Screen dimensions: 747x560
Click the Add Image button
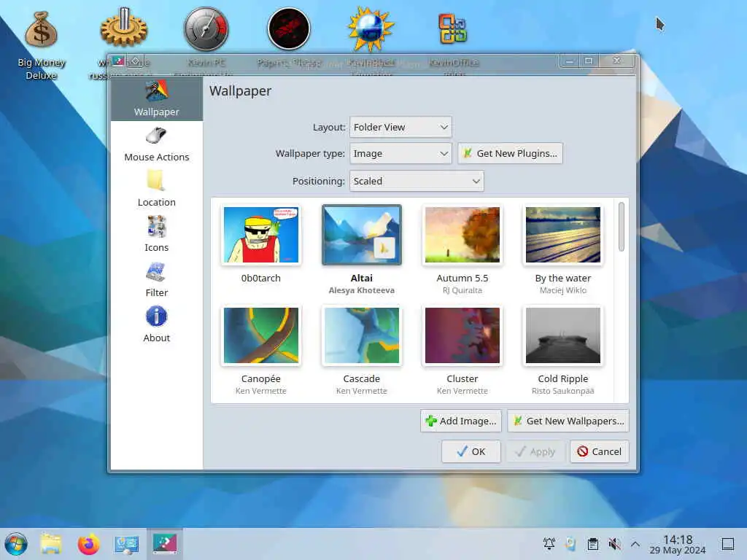point(461,421)
